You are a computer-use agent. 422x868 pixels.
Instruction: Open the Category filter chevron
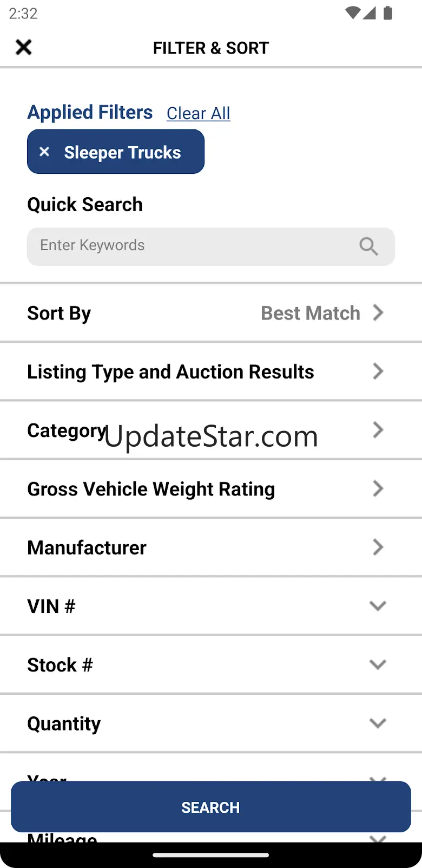[378, 430]
